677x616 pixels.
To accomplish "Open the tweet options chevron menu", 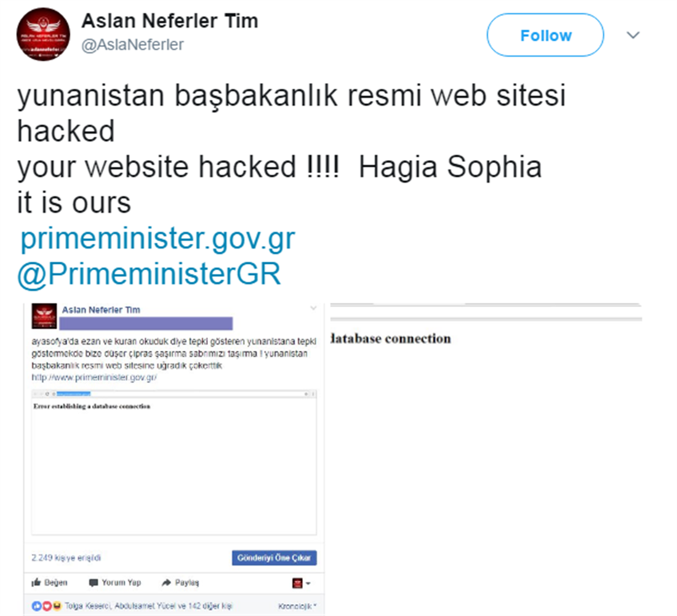I will tap(633, 35).
